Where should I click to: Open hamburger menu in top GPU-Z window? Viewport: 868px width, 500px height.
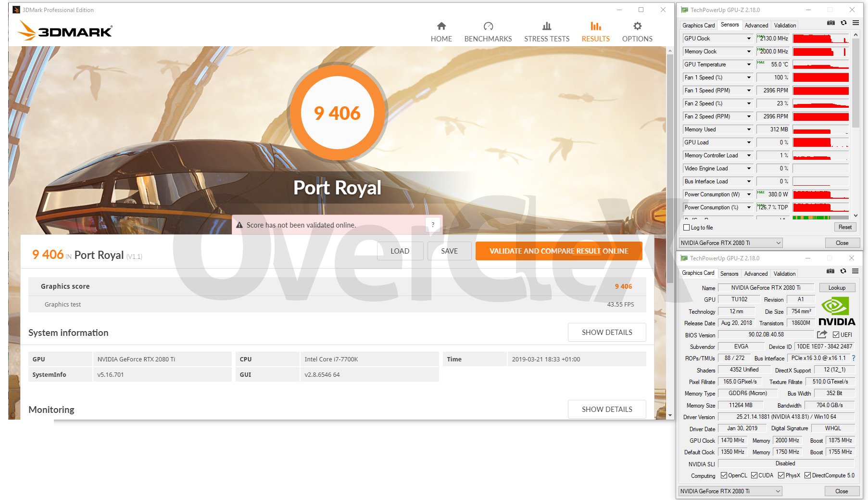(856, 23)
